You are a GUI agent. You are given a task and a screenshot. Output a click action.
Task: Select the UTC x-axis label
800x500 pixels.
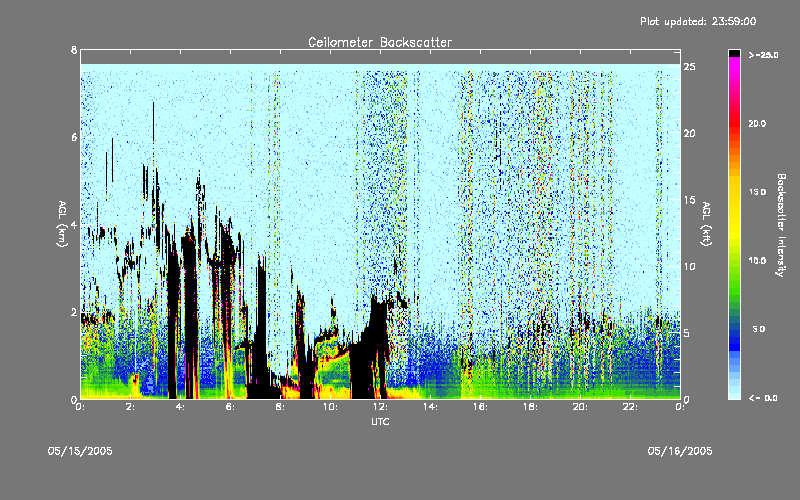tap(380, 421)
